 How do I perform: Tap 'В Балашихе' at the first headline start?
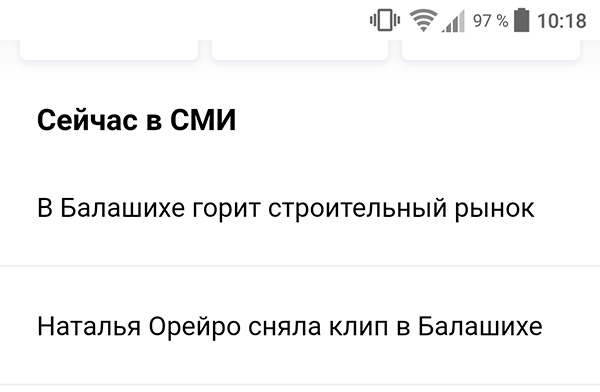[111, 209]
